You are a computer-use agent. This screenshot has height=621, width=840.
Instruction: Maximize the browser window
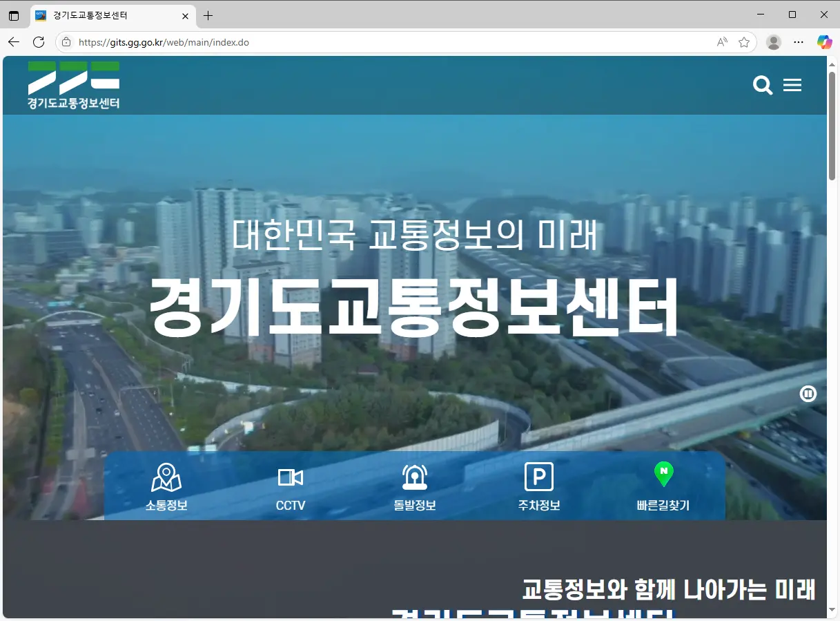point(792,15)
